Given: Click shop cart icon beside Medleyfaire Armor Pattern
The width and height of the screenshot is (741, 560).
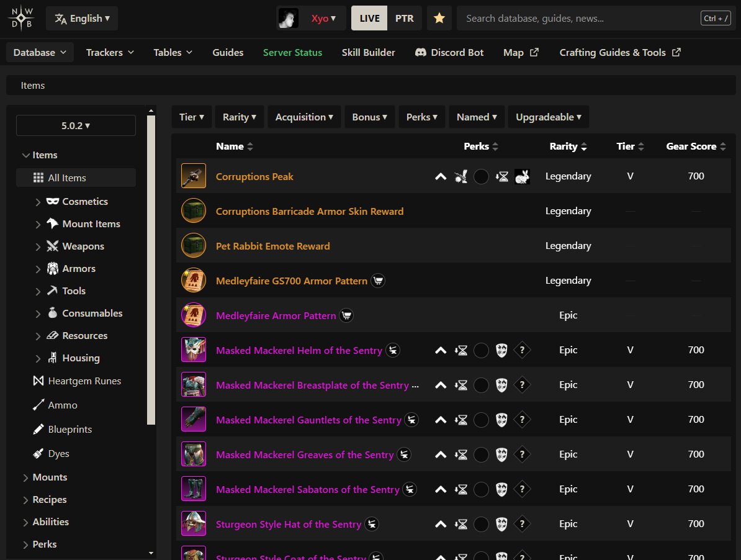Looking at the screenshot, I should (346, 315).
